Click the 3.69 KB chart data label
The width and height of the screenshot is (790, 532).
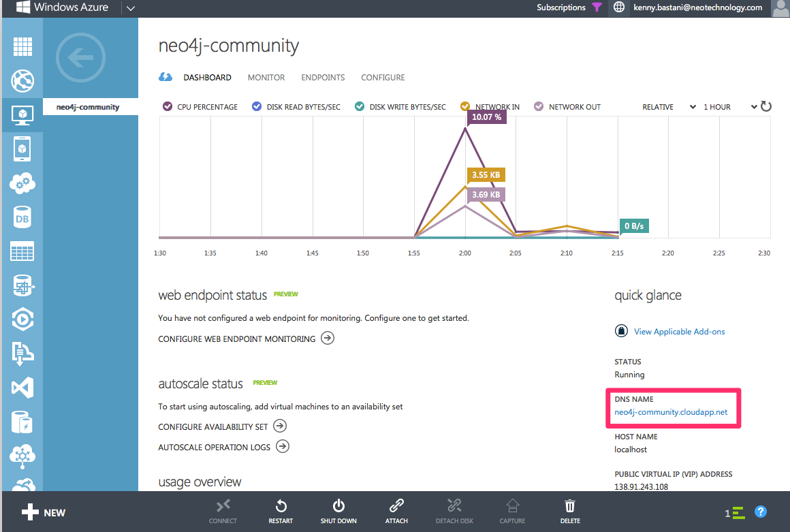[x=486, y=194]
